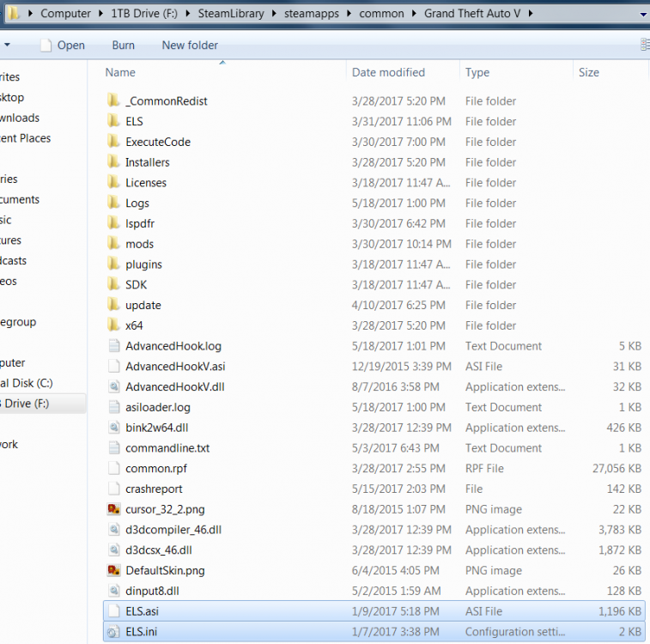Expand the arrow after Grand Theft Auto V
The image size is (650, 644).
click(539, 15)
